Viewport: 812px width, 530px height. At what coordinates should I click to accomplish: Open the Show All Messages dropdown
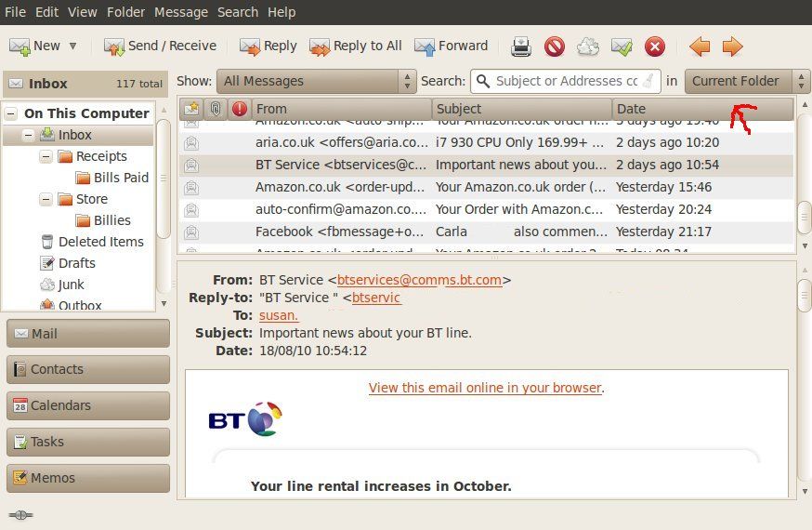click(316, 81)
